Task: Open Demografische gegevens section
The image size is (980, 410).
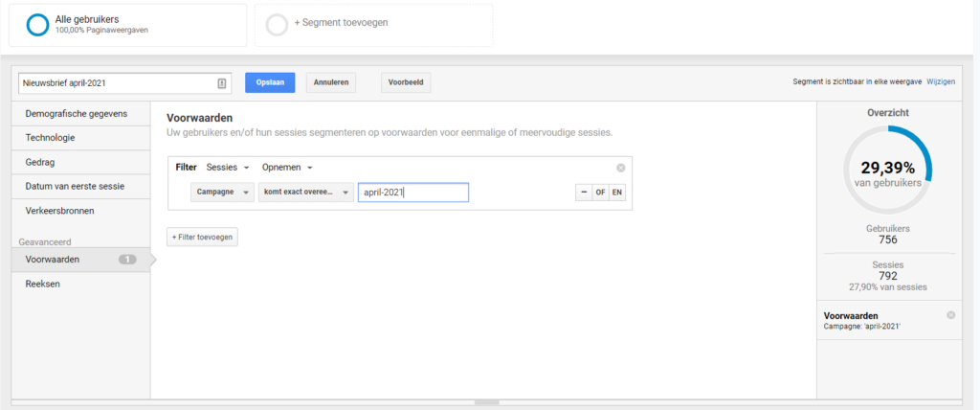Action: (80, 114)
